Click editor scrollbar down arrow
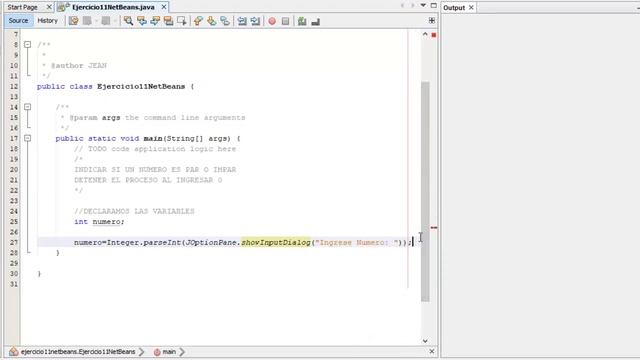 pyautogui.click(x=425, y=341)
